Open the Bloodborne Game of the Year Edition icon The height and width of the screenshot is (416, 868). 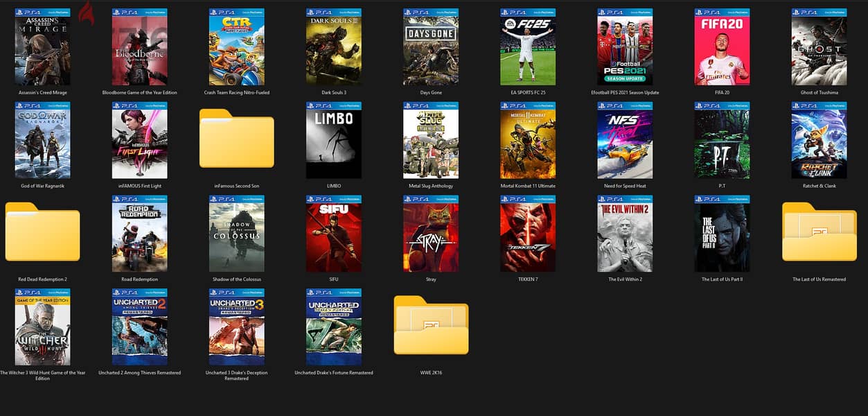pyautogui.click(x=139, y=47)
